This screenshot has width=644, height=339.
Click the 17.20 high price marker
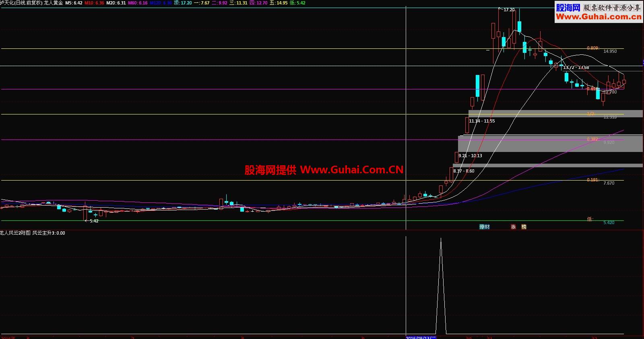pyautogui.click(x=509, y=10)
